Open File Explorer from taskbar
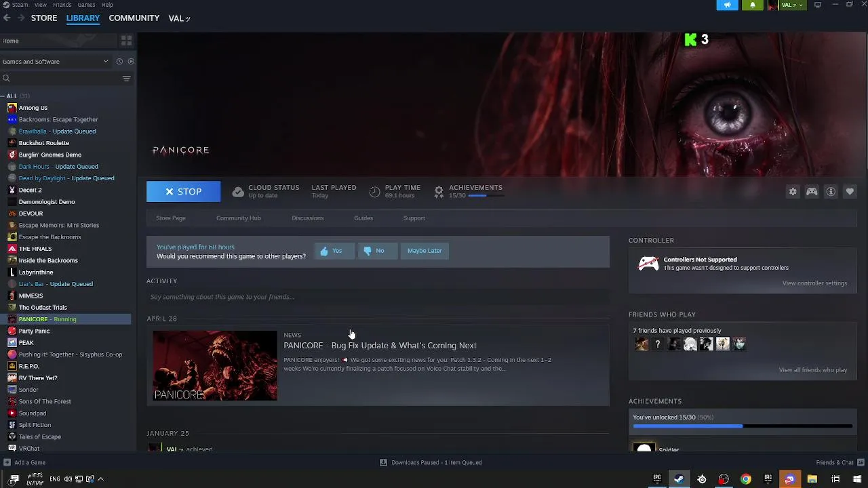 (x=812, y=479)
